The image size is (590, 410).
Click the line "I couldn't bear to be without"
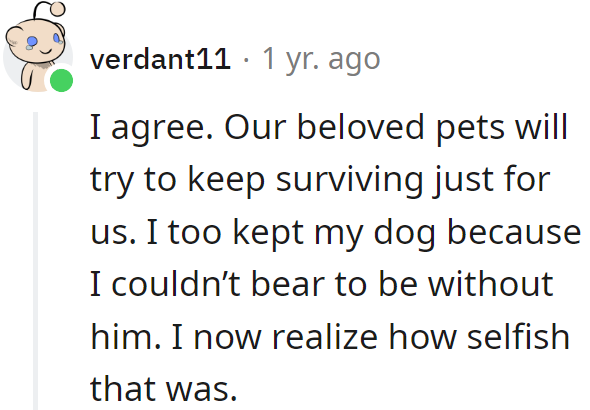point(322,284)
